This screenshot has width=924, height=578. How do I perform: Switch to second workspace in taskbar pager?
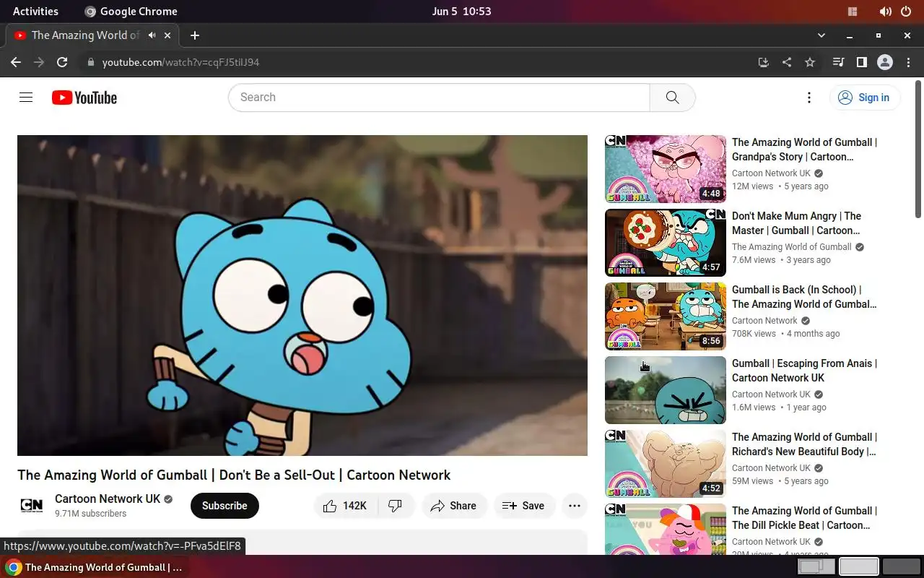[859, 567]
